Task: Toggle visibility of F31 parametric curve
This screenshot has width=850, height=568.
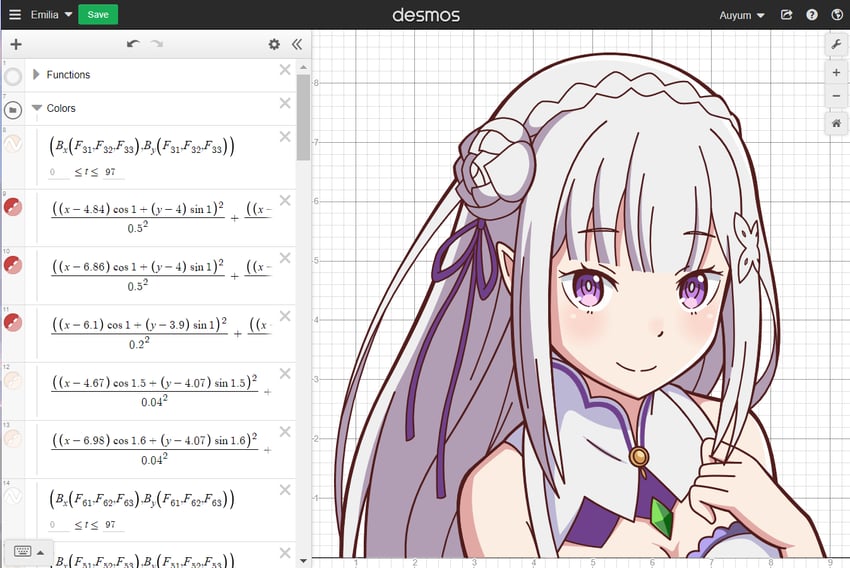Action: (x=13, y=144)
